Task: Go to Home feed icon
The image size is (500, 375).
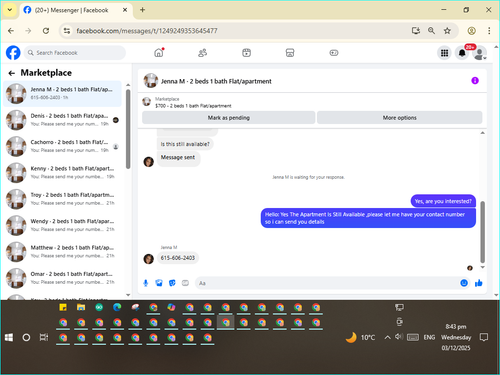Action: pos(159,53)
